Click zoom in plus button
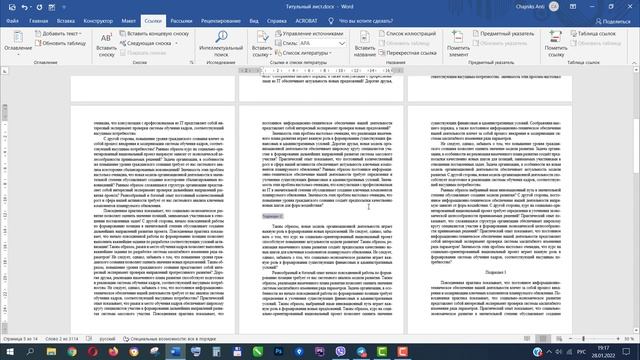The width and height of the screenshot is (640, 360). click(618, 339)
